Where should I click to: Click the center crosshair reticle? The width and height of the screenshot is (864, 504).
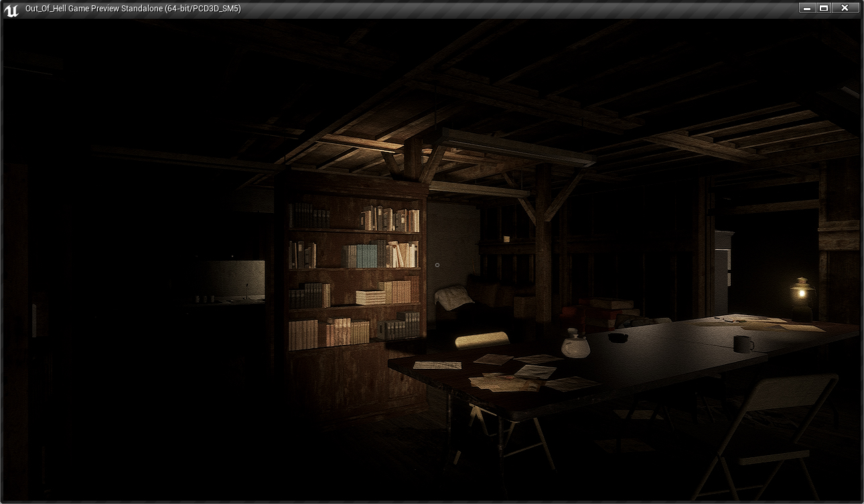437,265
